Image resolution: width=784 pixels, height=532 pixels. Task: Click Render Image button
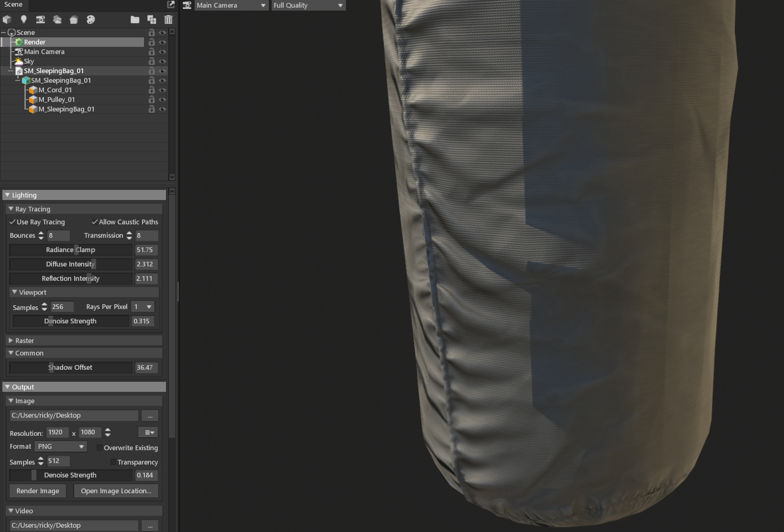(x=38, y=491)
